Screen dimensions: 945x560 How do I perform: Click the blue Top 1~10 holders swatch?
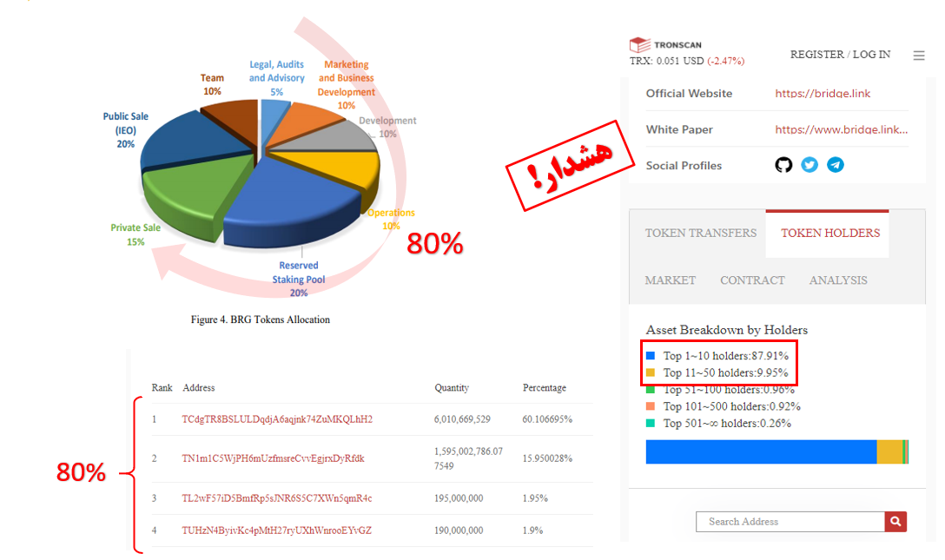651,355
